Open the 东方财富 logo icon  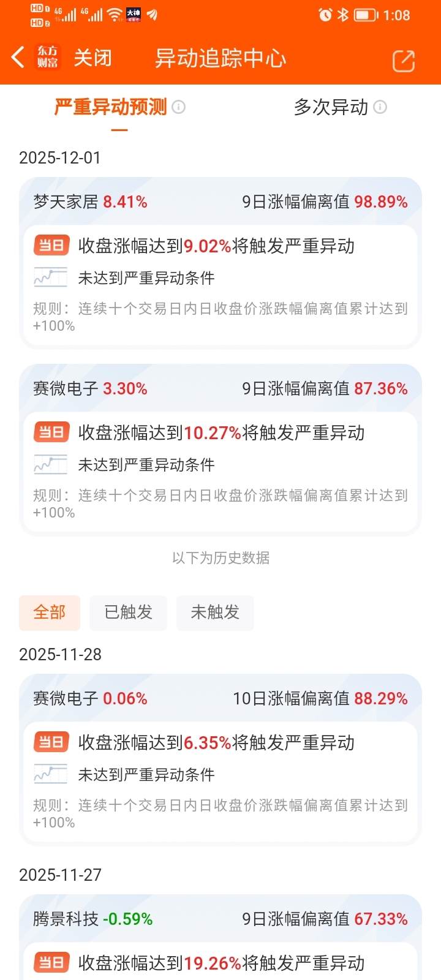pos(47,58)
